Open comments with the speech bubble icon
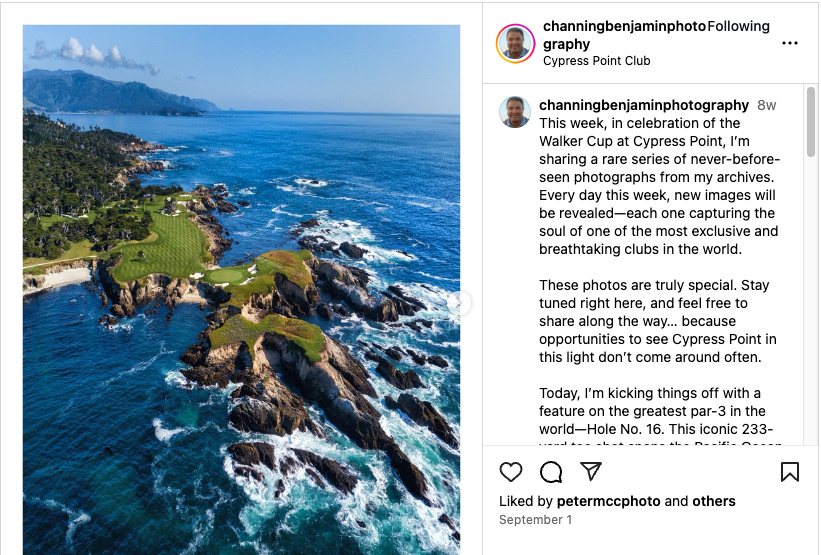Image resolution: width=821 pixels, height=555 pixels. 551,472
